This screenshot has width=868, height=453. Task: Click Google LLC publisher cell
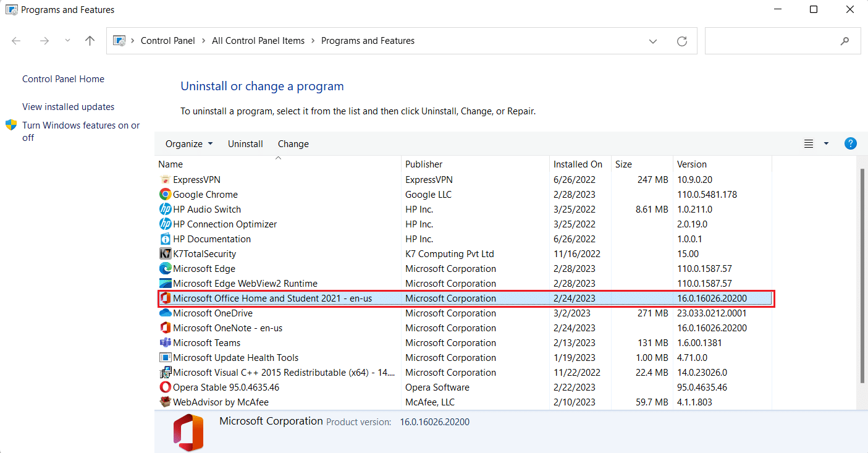(x=428, y=195)
